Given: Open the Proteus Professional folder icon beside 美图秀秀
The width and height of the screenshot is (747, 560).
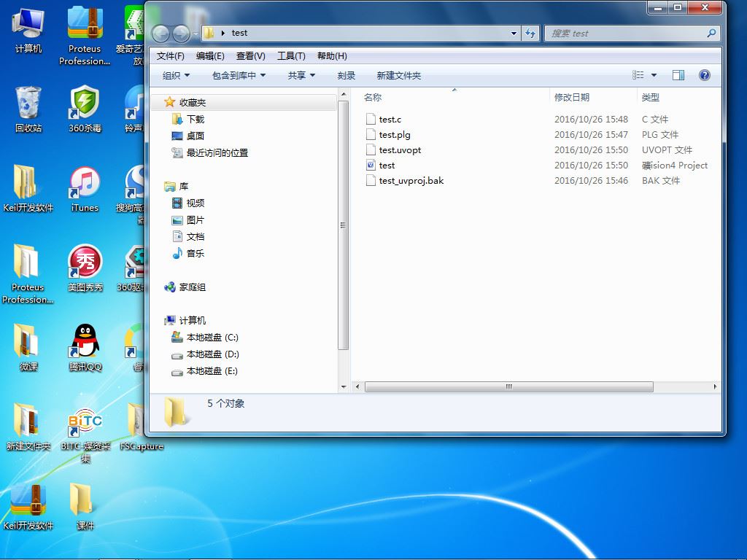Looking at the screenshot, I should (27, 274).
